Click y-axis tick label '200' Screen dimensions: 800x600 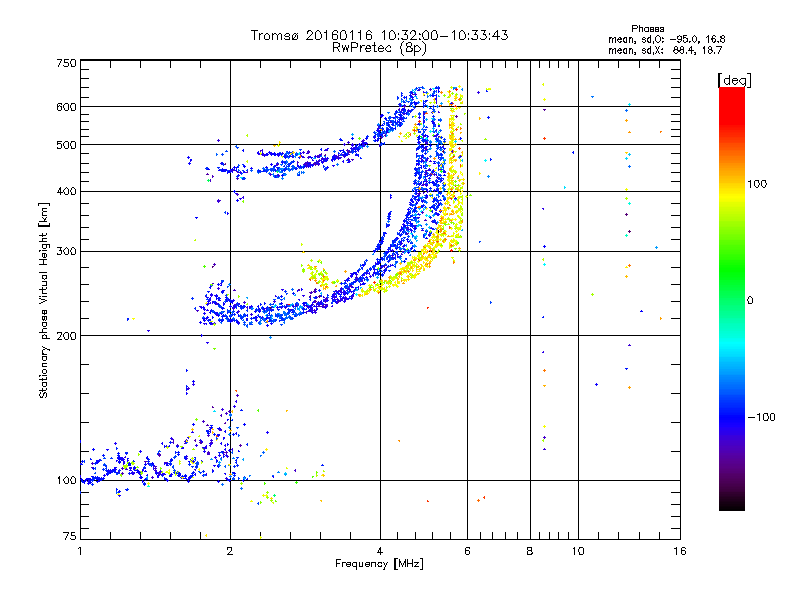pyautogui.click(x=66, y=336)
